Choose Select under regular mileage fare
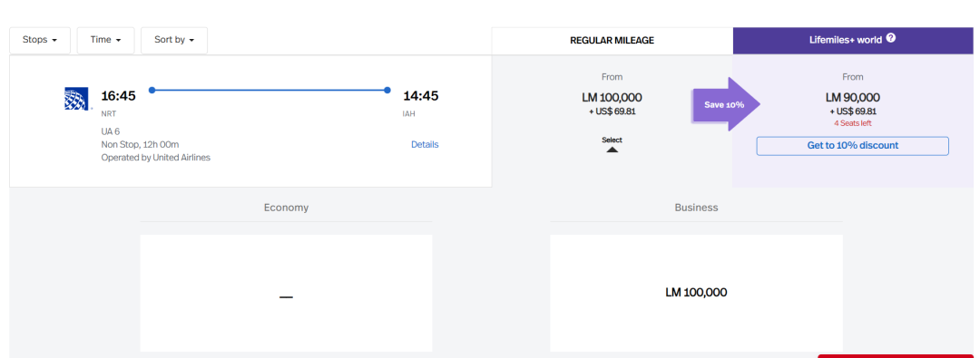The height and width of the screenshot is (358, 980). click(x=612, y=140)
